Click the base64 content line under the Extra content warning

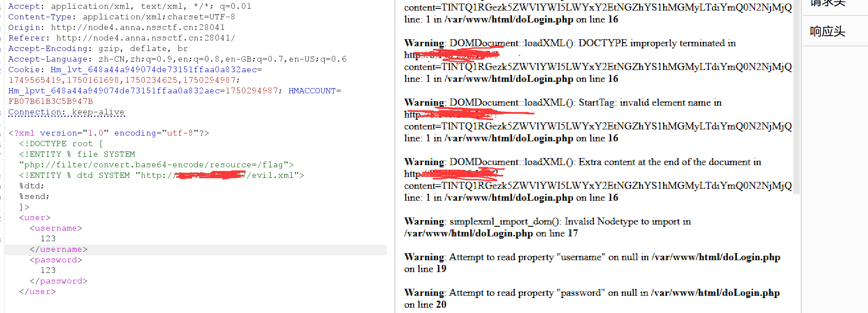tap(598, 186)
